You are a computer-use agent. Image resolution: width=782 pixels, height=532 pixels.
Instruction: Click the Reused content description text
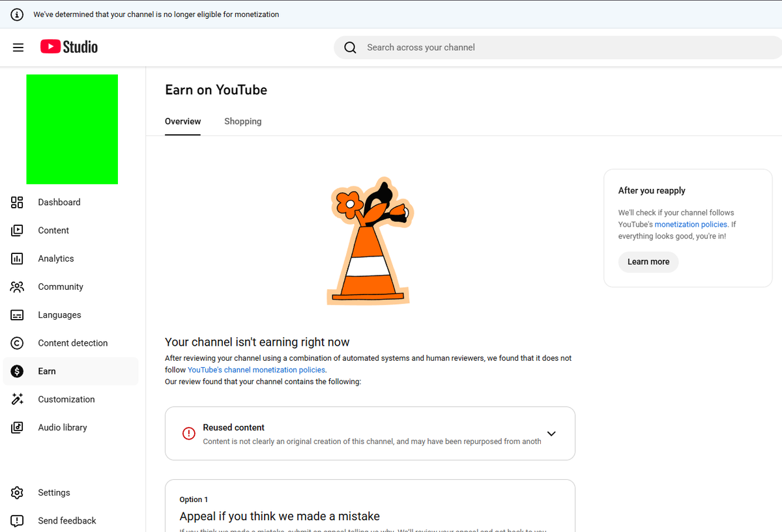point(372,441)
